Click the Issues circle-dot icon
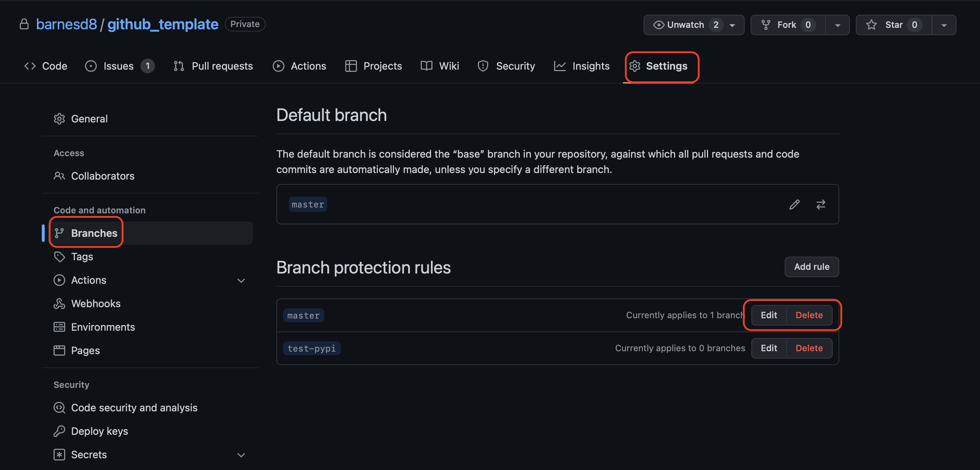The image size is (980, 470). click(91, 66)
